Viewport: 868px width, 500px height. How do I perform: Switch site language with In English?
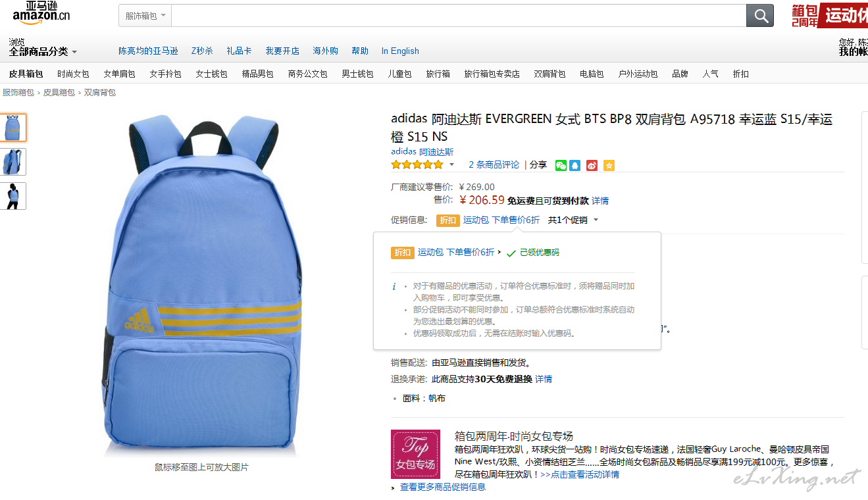(x=400, y=51)
